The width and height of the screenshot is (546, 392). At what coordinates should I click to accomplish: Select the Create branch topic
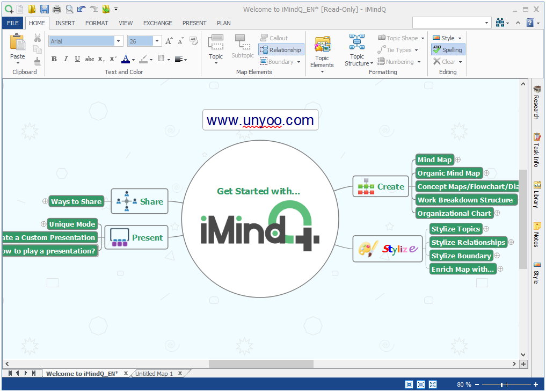point(381,186)
